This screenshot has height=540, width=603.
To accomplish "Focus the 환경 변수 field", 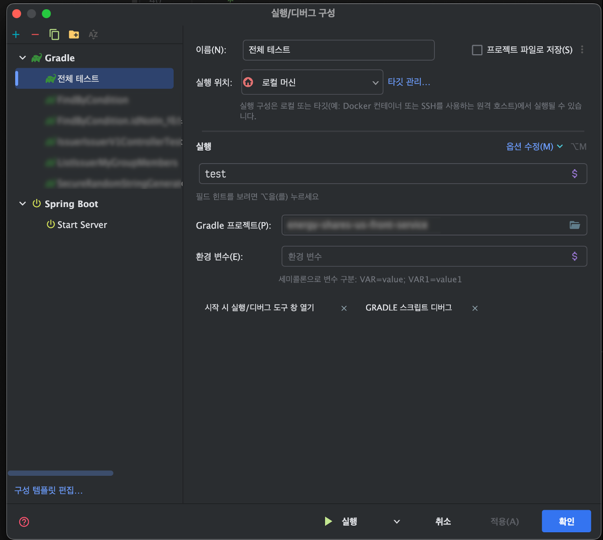I will tap(434, 256).
